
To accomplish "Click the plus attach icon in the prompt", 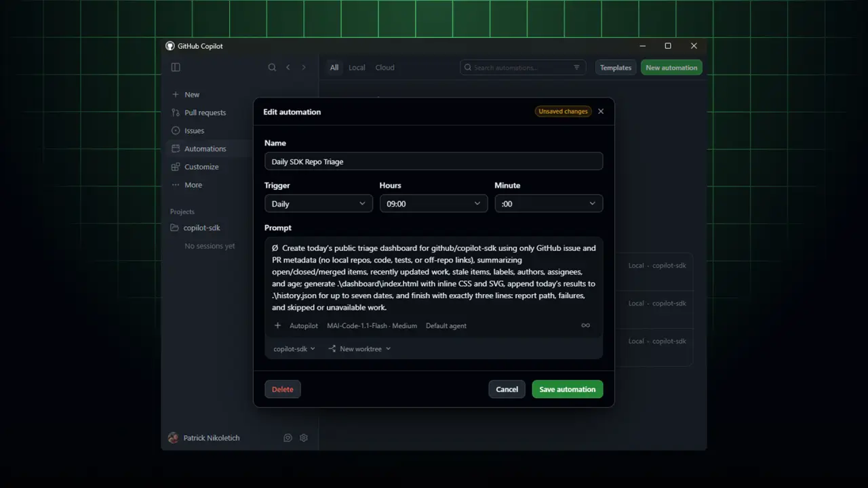I will 277,325.
